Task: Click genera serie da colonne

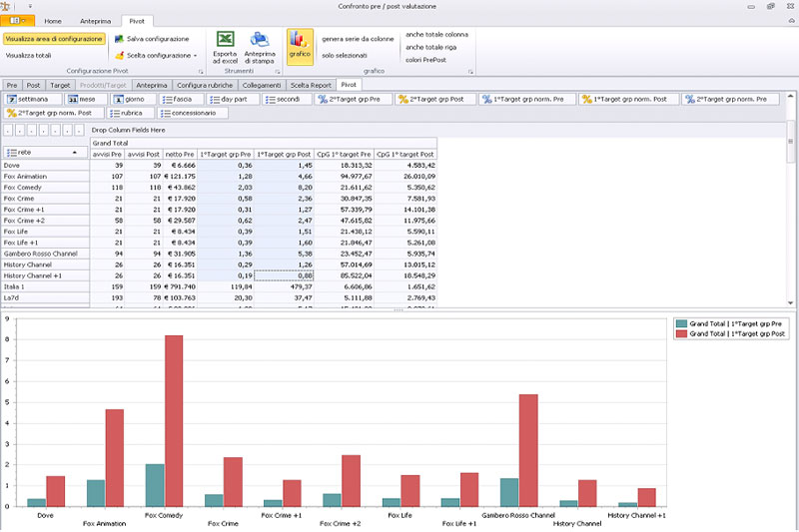Action: [x=358, y=39]
